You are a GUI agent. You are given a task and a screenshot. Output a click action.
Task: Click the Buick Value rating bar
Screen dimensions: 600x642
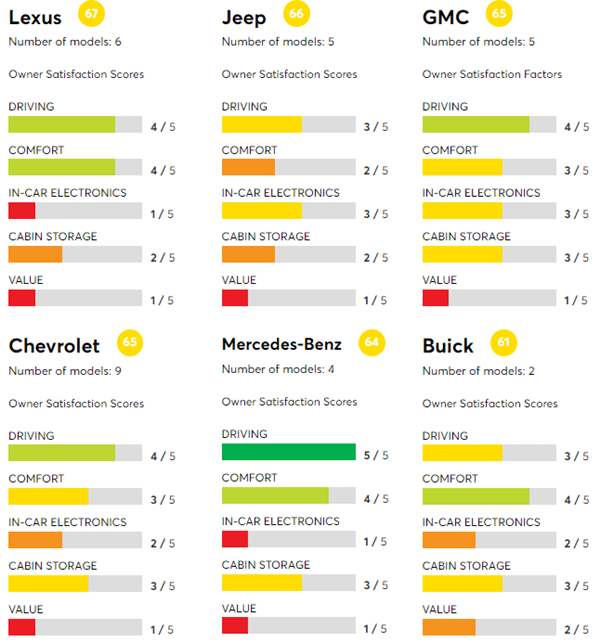click(x=489, y=627)
